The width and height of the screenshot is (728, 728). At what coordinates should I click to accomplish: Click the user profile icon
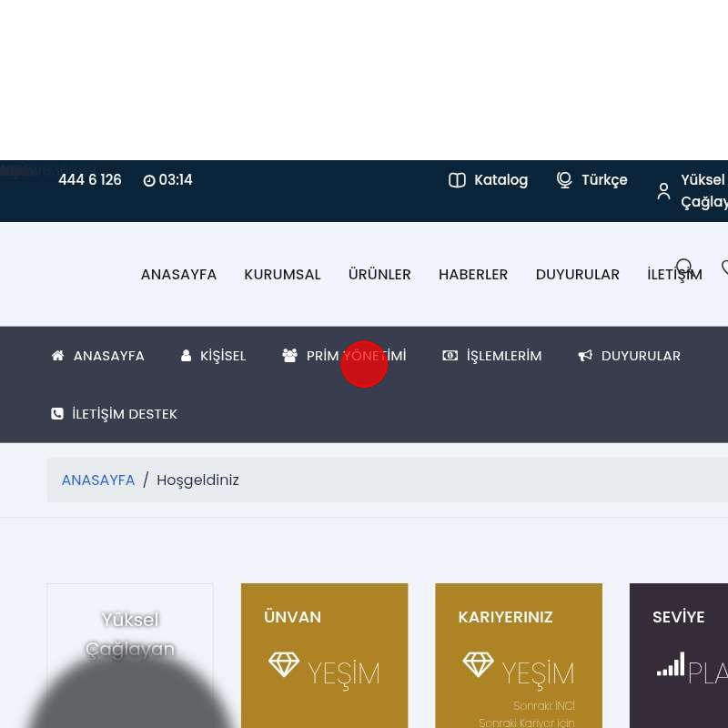(x=663, y=191)
